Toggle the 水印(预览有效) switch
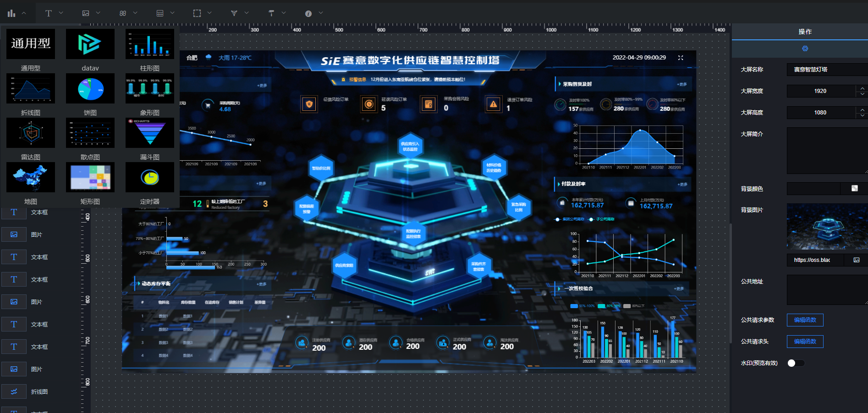This screenshot has width=868, height=413. [796, 363]
